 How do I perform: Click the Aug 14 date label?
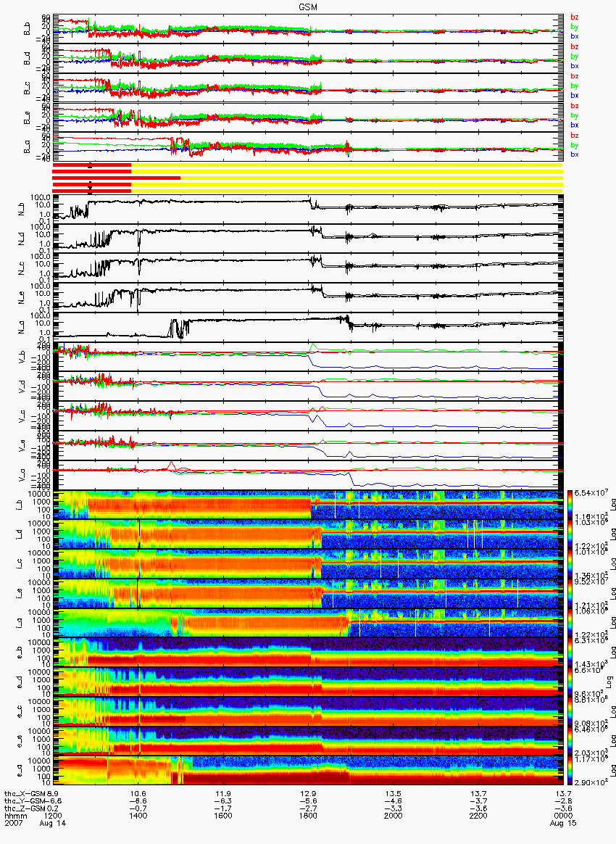[53, 824]
